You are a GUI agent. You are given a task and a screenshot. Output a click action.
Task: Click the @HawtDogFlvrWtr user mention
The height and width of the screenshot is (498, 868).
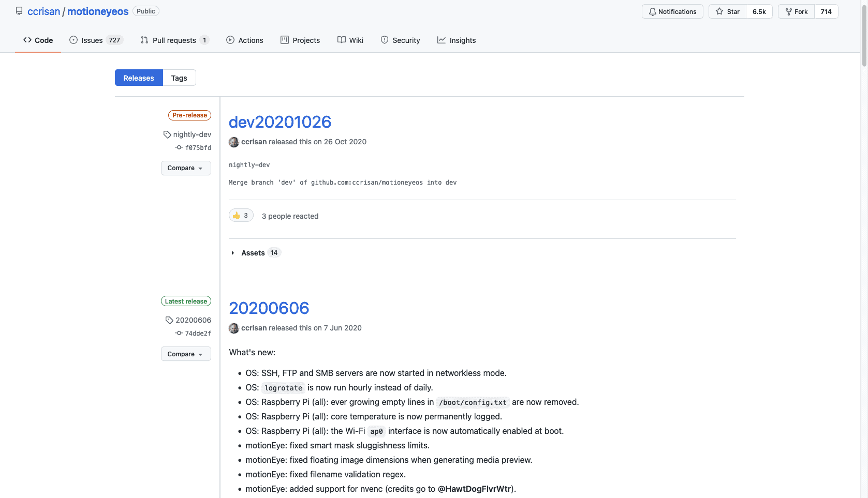[x=475, y=489]
